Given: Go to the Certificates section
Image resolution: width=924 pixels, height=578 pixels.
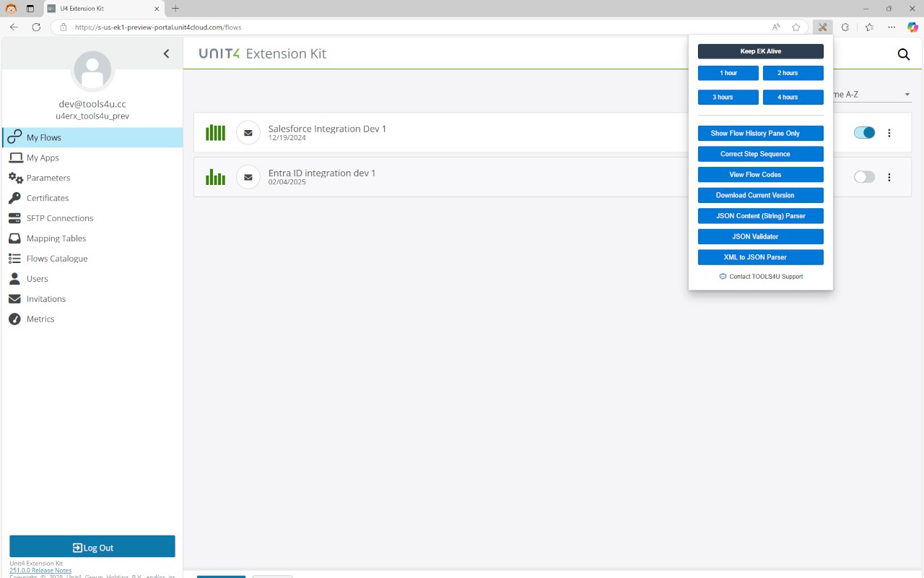Looking at the screenshot, I should (x=92, y=198).
